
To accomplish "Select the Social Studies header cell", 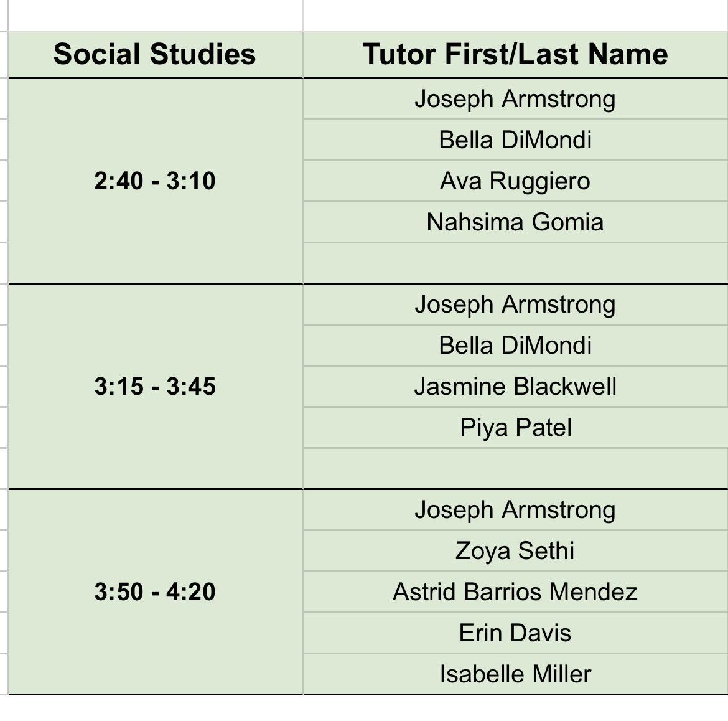I will (x=154, y=54).
